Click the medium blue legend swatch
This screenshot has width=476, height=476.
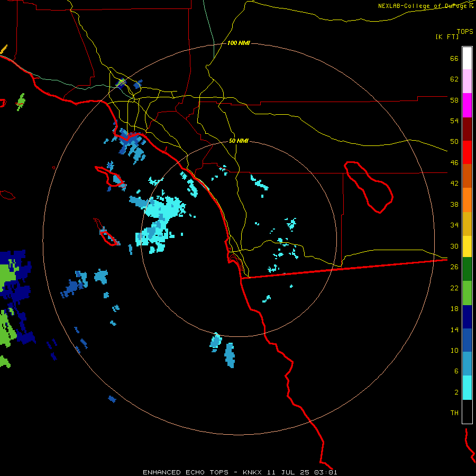[467, 340]
